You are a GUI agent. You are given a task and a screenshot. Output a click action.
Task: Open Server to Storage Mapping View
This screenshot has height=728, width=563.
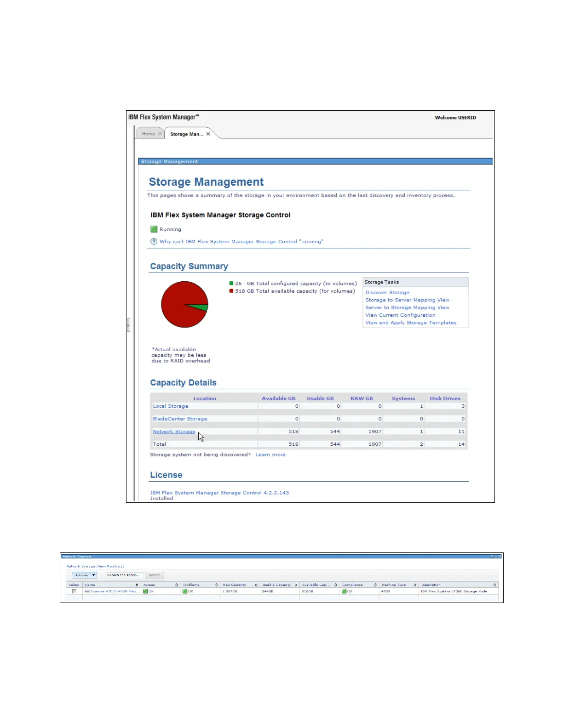pyautogui.click(x=407, y=307)
